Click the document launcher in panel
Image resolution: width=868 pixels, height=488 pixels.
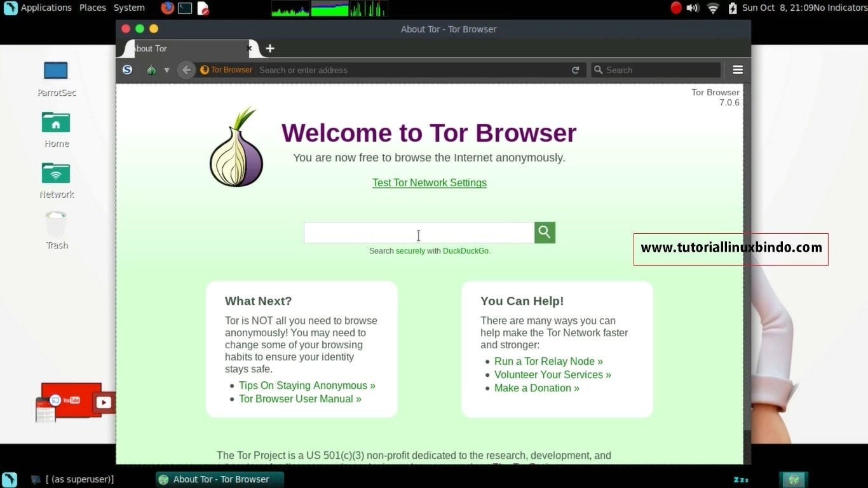click(x=203, y=8)
